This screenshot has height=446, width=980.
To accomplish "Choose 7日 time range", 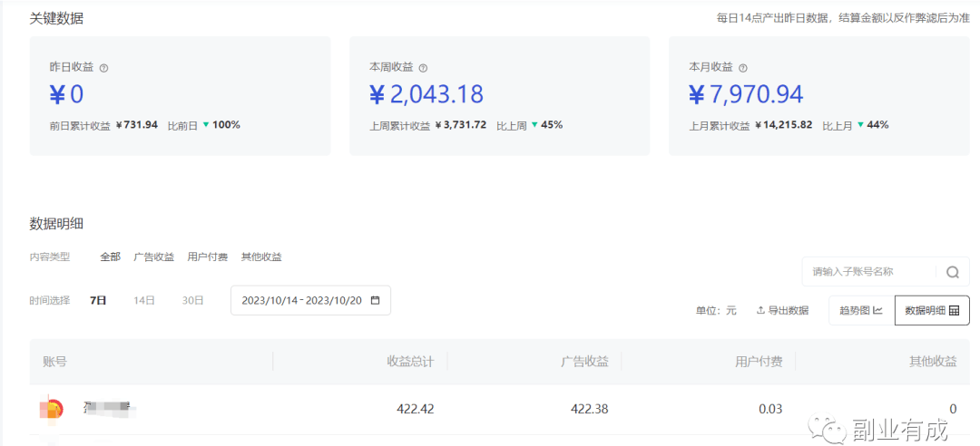I will tap(98, 300).
